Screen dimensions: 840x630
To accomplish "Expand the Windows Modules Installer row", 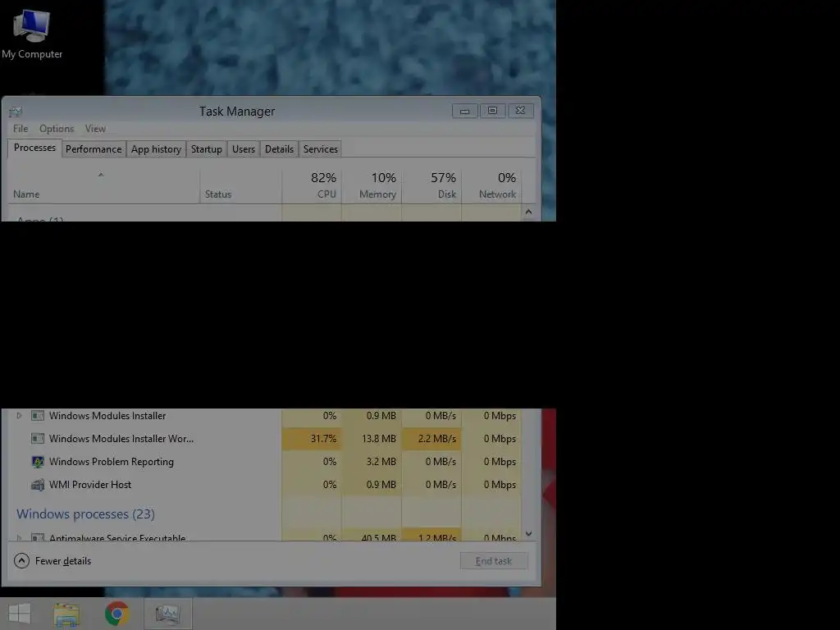I will (x=20, y=416).
